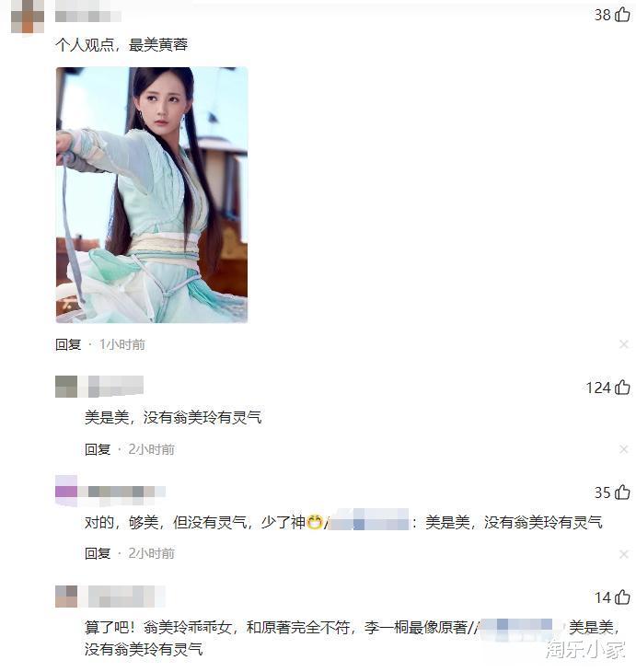
Task: Reply to 美是美，没有翁美玲有灵气 comment
Action: point(98,449)
